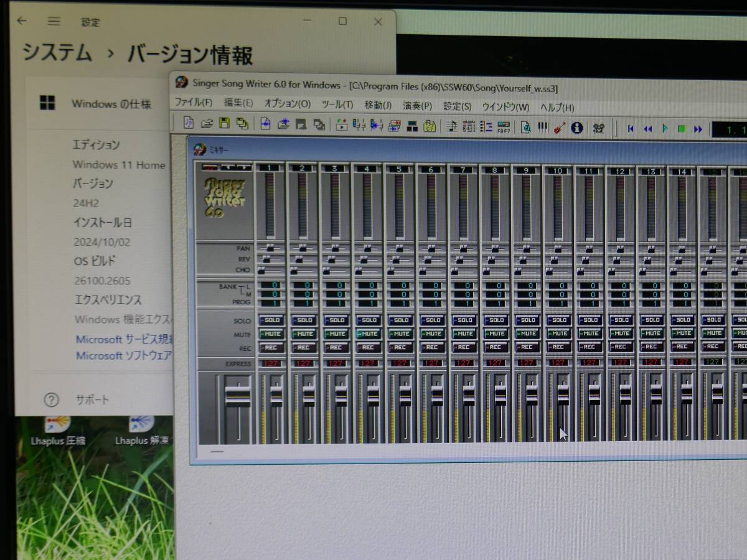Screen dimensions: 747x560
Task: Click the round info icon in toolbar
Action: 577,128
